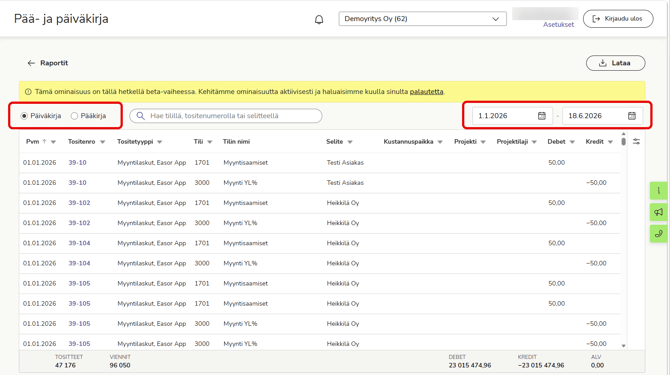The width and height of the screenshot is (670, 375).
Task: Open start date calendar picker
Action: tap(541, 116)
